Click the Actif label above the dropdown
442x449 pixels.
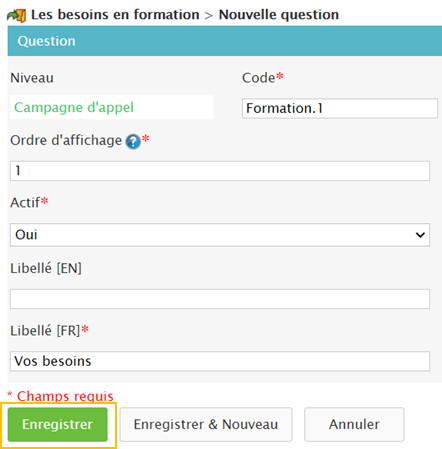(25, 203)
